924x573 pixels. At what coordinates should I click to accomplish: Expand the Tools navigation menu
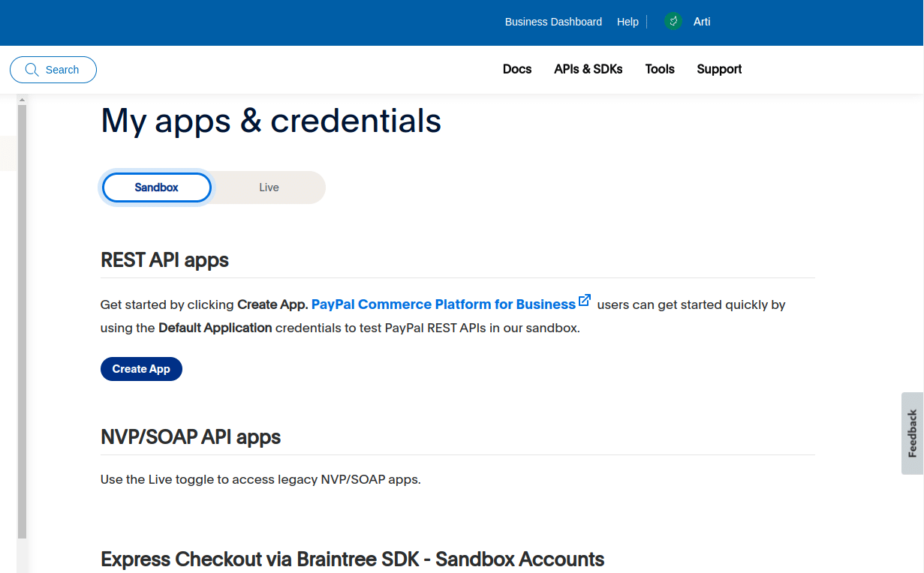[660, 69]
